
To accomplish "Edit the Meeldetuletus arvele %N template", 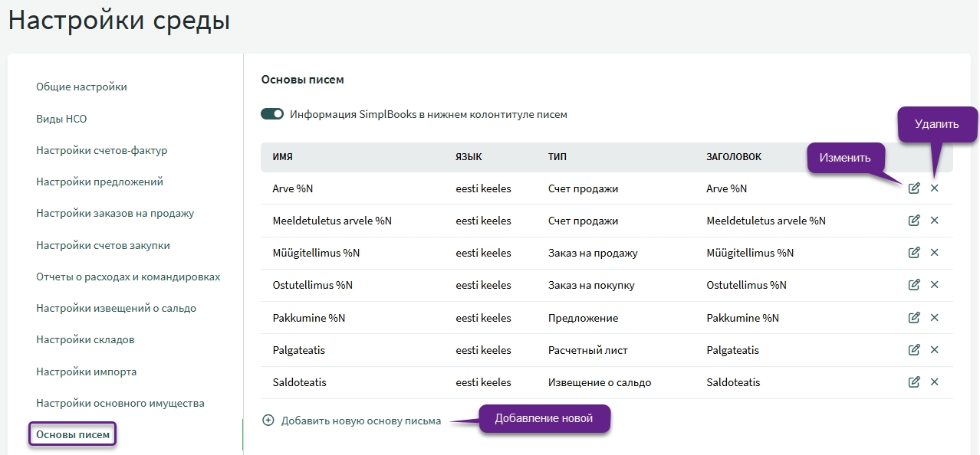I will coord(913,221).
